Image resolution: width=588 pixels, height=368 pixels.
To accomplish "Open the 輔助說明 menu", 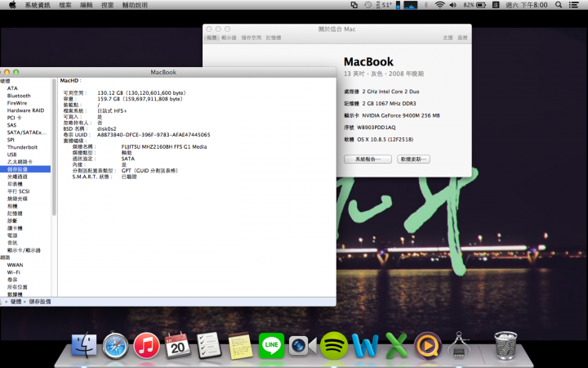I will (x=135, y=5).
